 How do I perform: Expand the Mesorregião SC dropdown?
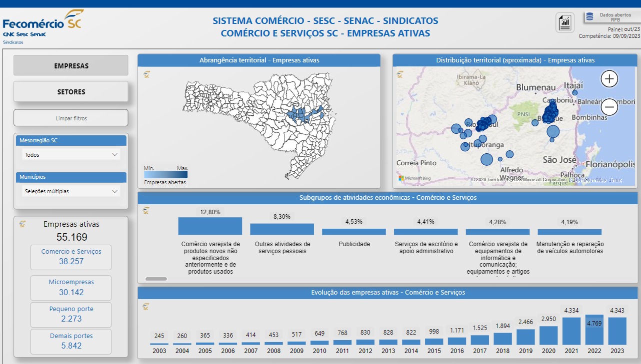click(x=71, y=155)
